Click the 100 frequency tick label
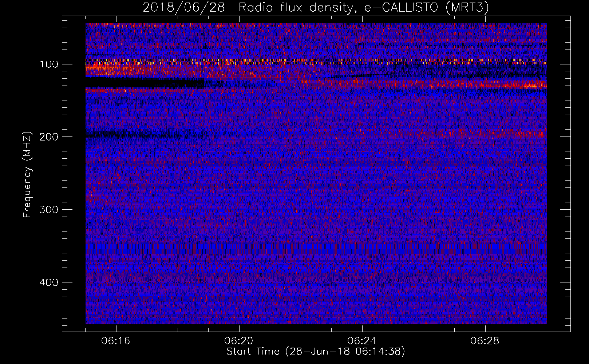The width and height of the screenshot is (589, 364). pos(49,64)
